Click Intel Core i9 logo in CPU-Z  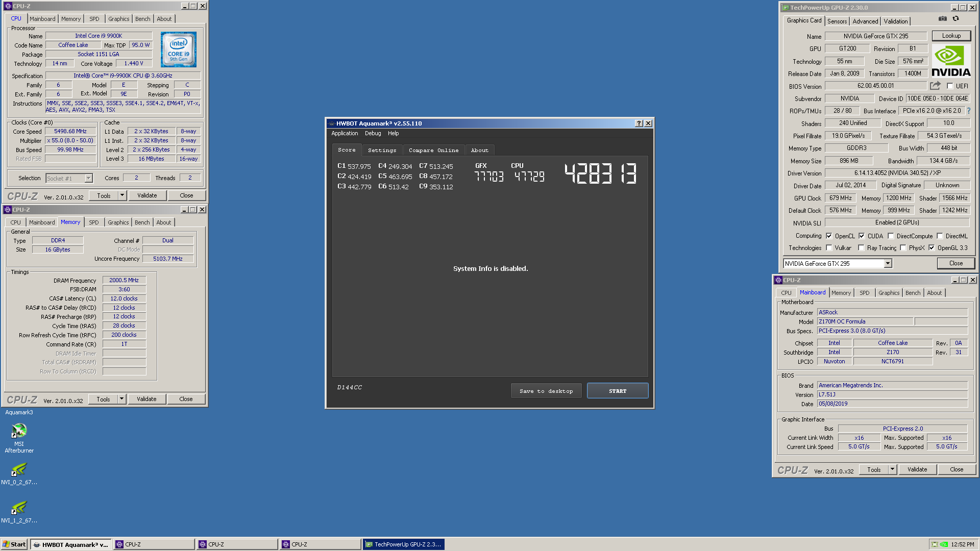[179, 49]
